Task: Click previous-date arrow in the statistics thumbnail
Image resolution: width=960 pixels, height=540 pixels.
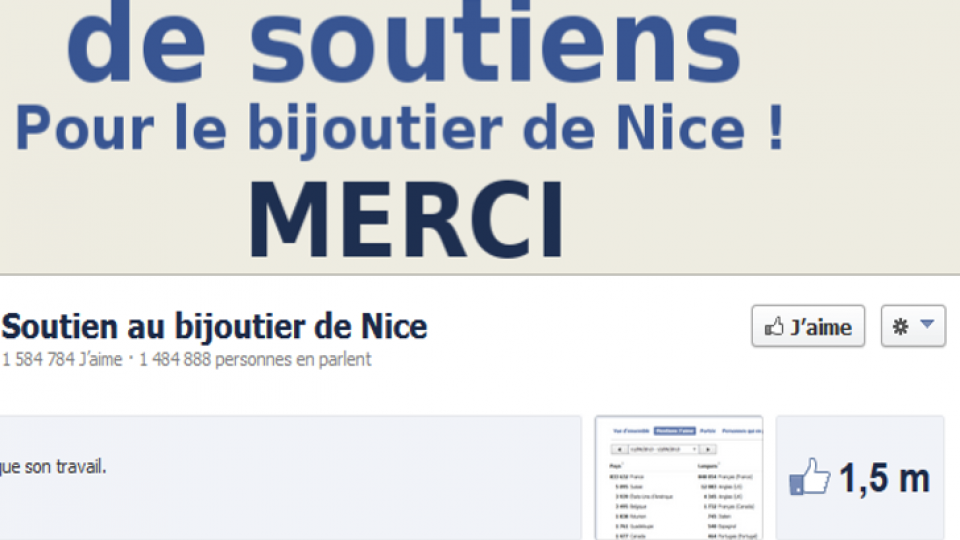Action: click(619, 449)
